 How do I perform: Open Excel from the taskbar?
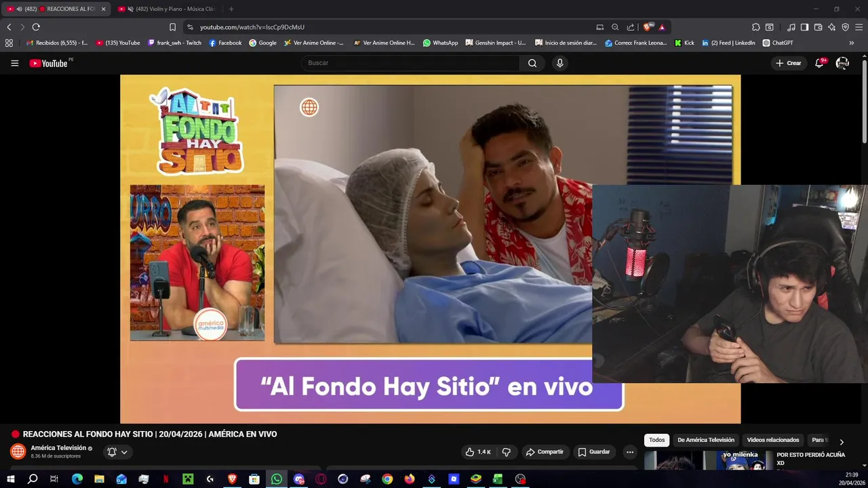tap(498, 479)
